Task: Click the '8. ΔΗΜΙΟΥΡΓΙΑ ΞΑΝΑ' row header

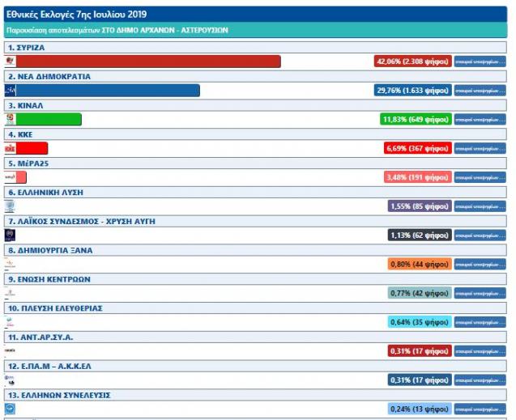Action: [x=255, y=250]
